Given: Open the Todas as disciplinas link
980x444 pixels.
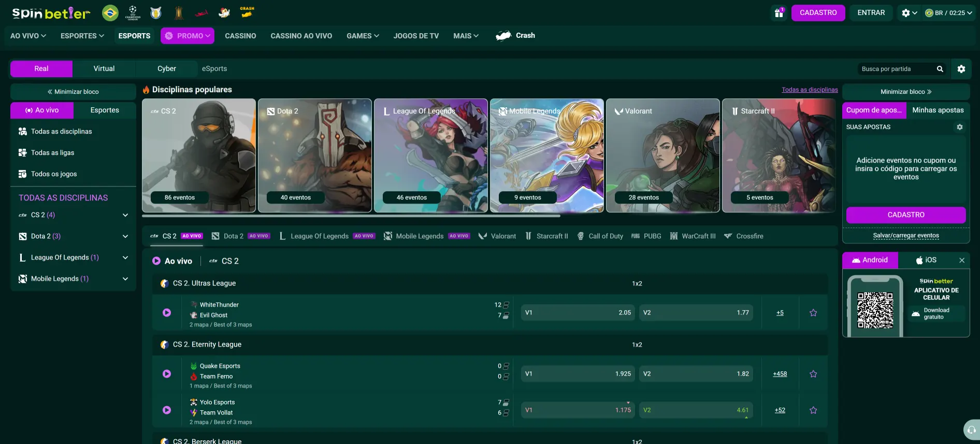Looking at the screenshot, I should [810, 90].
